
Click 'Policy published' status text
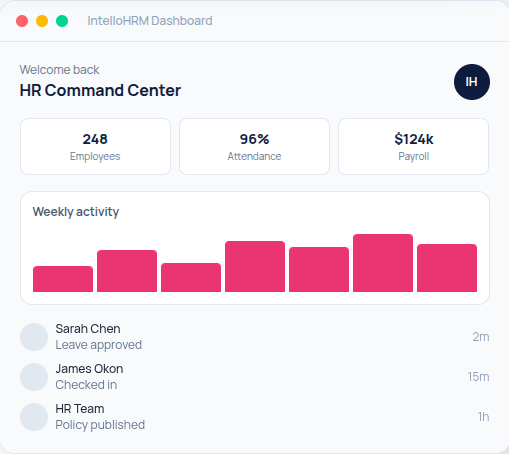tap(100, 425)
